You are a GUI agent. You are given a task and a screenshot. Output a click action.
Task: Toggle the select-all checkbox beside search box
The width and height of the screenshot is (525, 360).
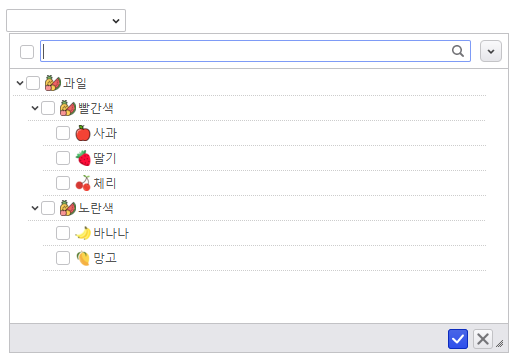pyautogui.click(x=27, y=52)
